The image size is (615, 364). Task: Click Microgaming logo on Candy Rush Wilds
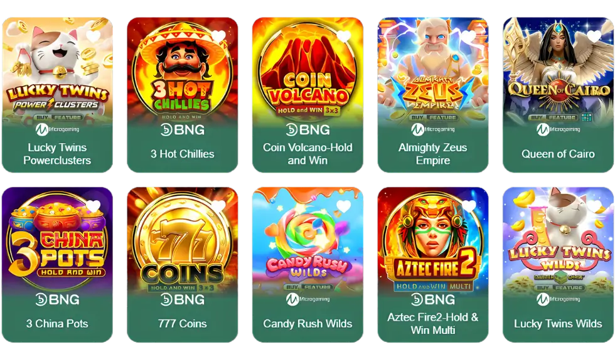coord(307,299)
